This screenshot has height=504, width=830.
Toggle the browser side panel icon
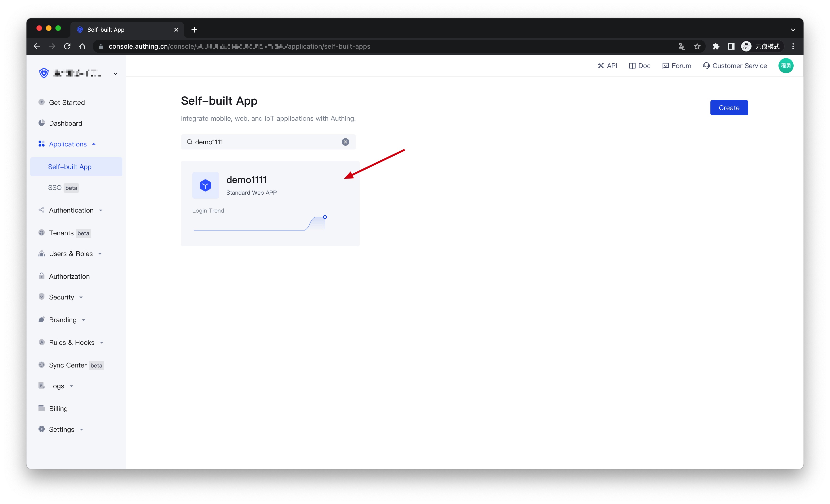pos(731,46)
